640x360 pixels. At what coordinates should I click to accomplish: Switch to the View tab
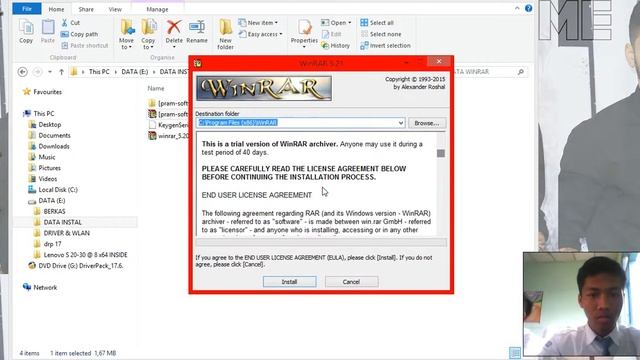coord(115,9)
